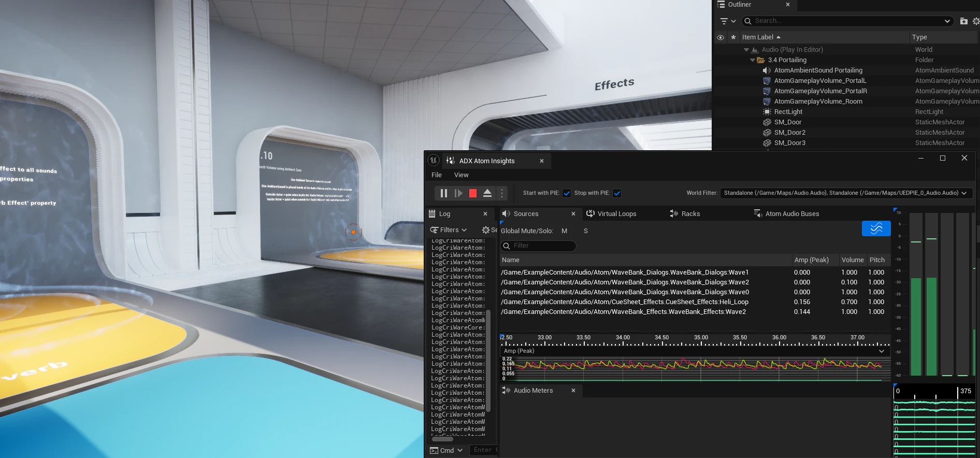Click the 3.4 Portailing folder icon
Viewport: 980px width, 458px height.
(761, 60)
